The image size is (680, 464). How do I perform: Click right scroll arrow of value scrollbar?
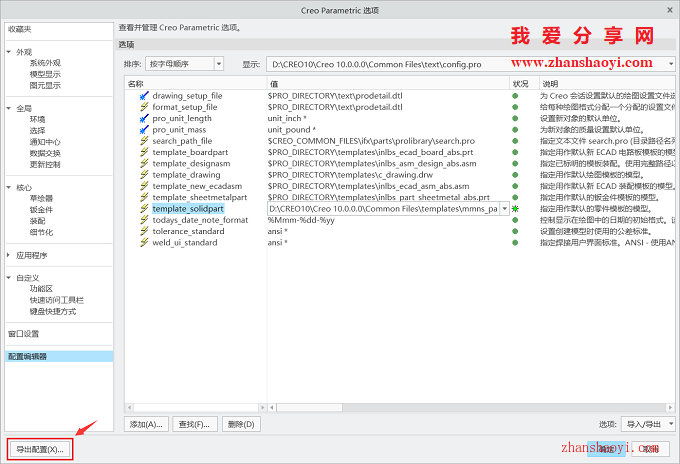tap(670, 408)
